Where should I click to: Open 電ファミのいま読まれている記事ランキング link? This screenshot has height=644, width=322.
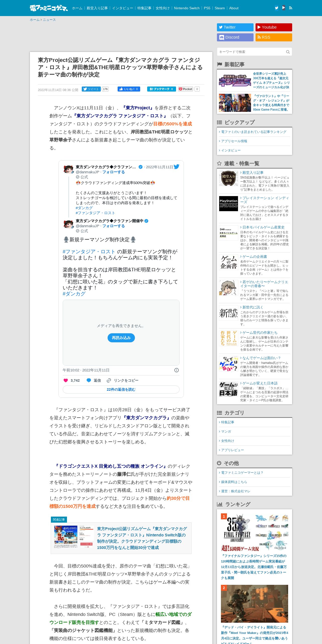(x=254, y=132)
